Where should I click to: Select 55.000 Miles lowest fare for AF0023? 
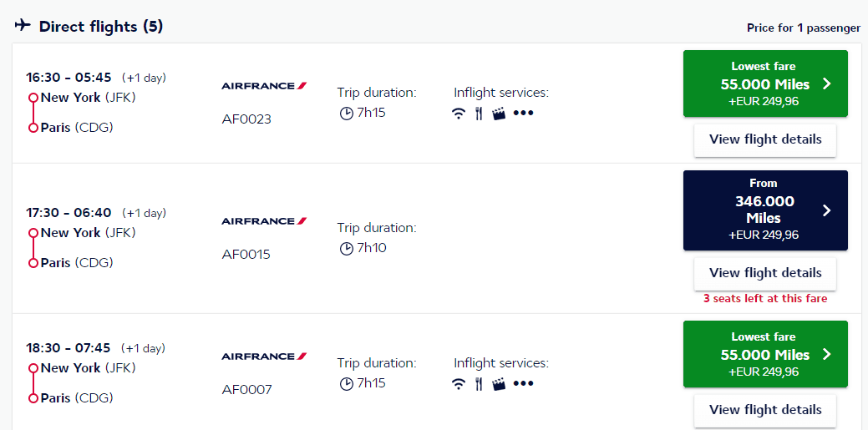click(x=764, y=83)
